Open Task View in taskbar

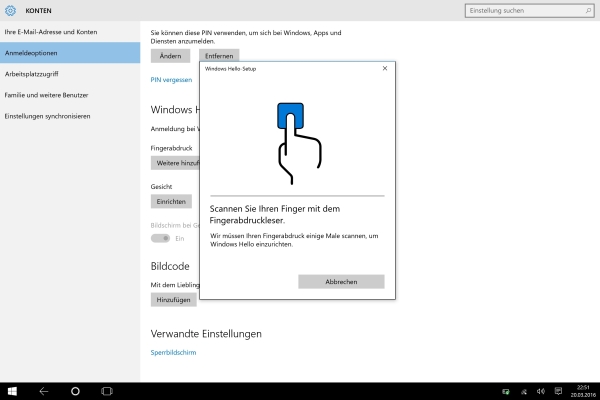point(107,391)
